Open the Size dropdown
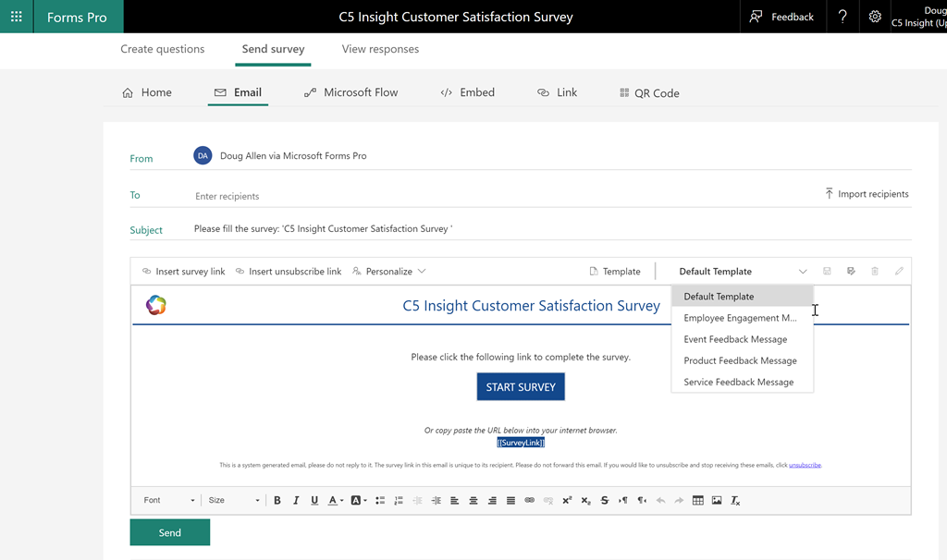This screenshot has width=947, height=560. point(234,500)
